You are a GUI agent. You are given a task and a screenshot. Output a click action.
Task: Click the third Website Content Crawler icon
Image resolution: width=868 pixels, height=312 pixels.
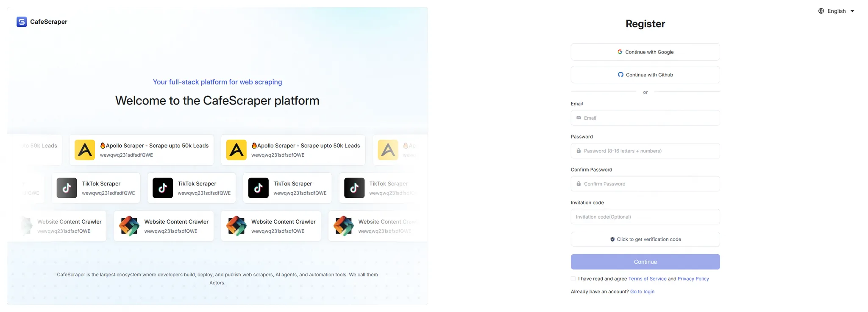pyautogui.click(x=236, y=226)
